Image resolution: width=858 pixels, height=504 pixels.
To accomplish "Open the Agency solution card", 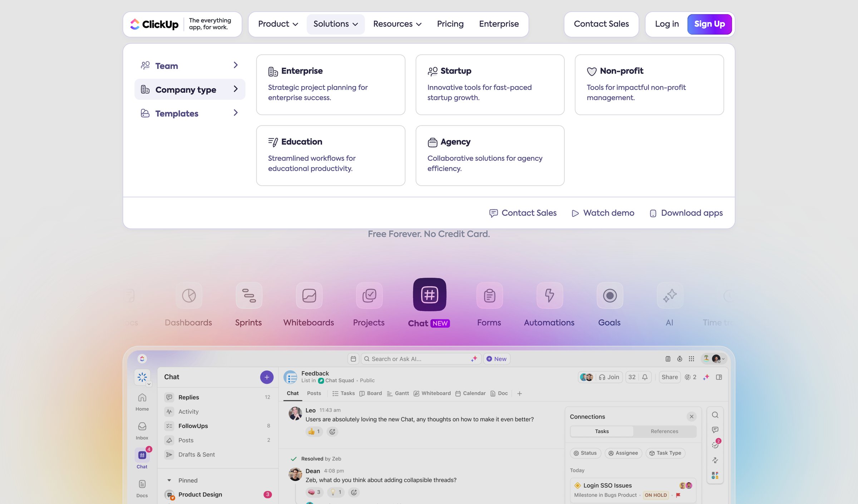I will [490, 155].
